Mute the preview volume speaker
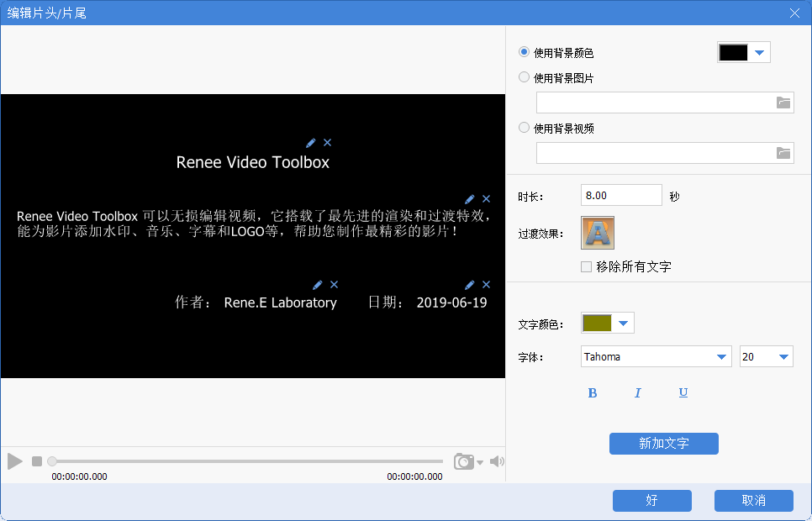Screen dimensions: 812x521 point(497,461)
